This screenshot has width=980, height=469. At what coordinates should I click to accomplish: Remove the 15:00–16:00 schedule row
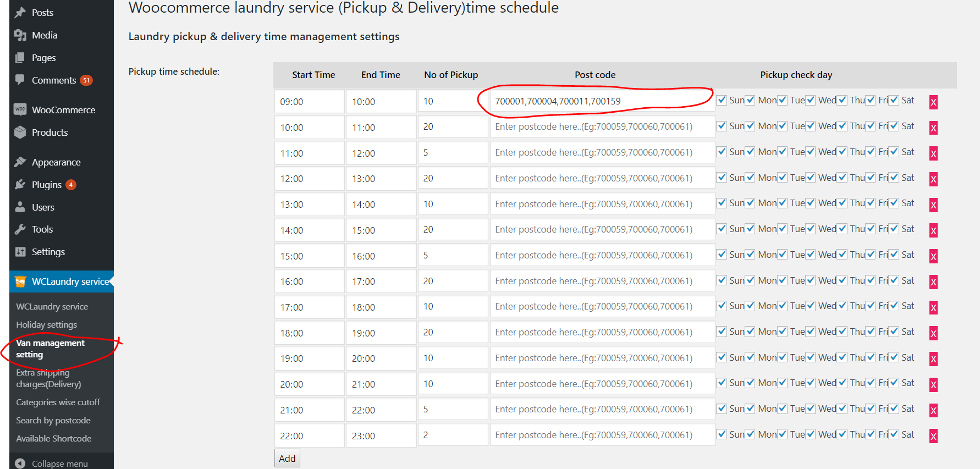pos(933,256)
